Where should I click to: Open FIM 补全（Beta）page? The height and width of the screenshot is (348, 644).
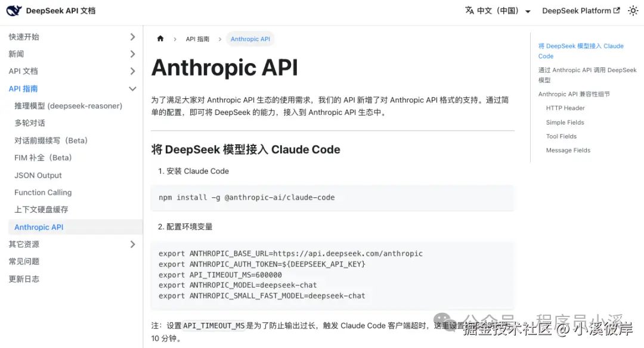click(43, 158)
